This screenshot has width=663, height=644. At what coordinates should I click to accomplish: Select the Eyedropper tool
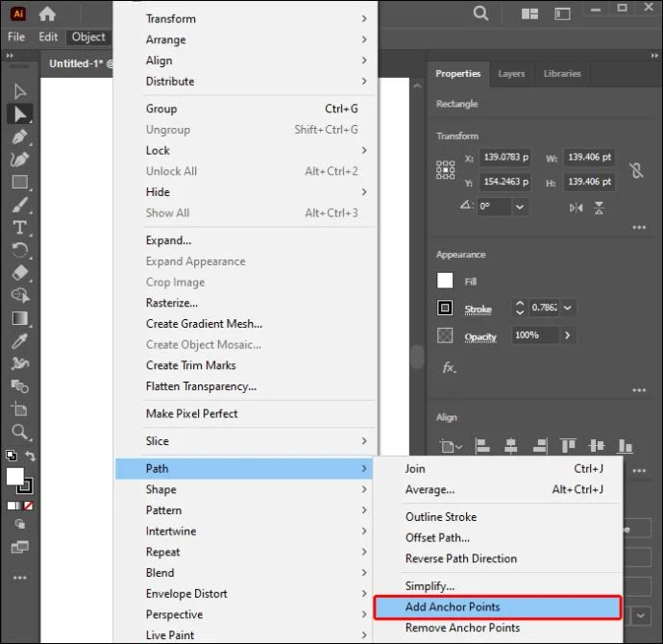pos(19,341)
